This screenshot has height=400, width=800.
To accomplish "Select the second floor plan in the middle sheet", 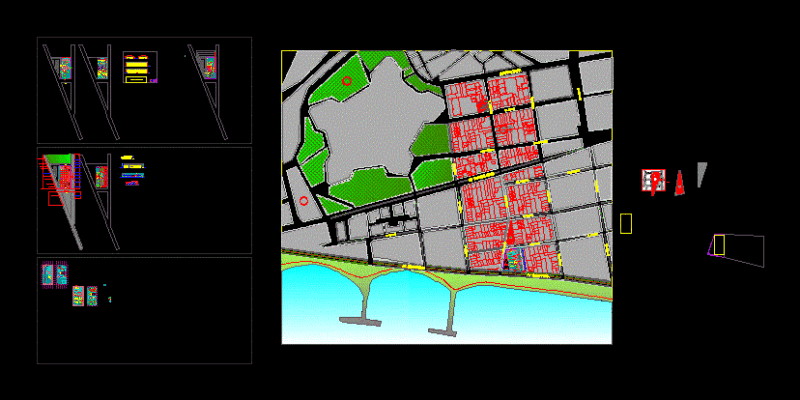I will click(102, 177).
